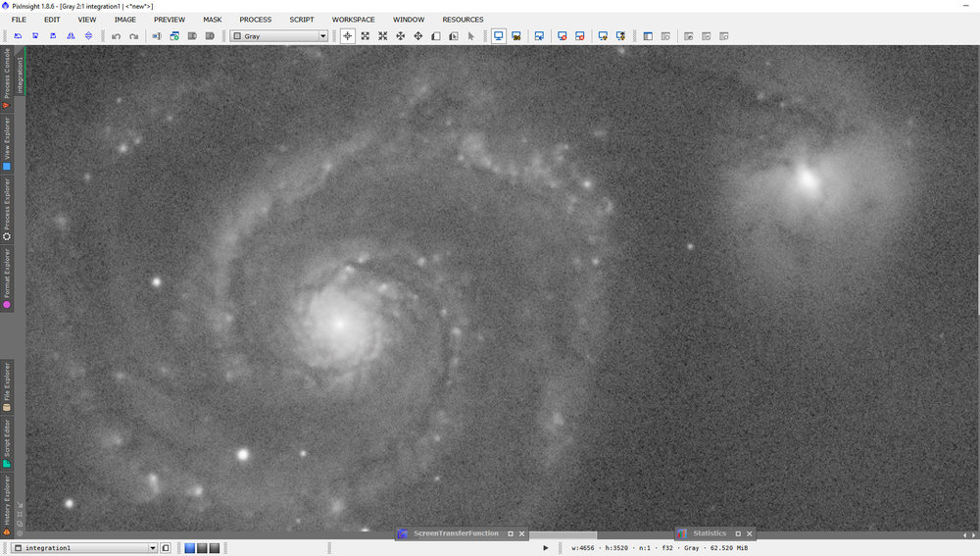Screen dimensions: 980x556
Task: Click the first blue rotate icon in toolbar
Action: click(x=18, y=36)
